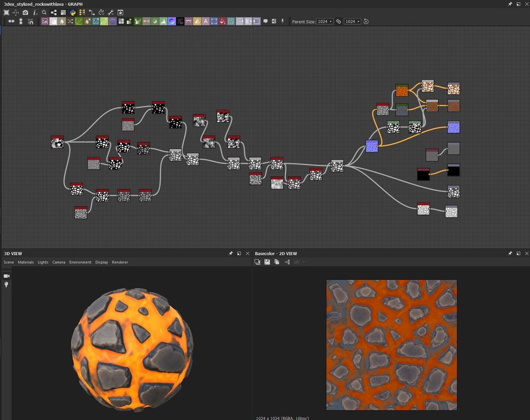The width and height of the screenshot is (530, 420).
Task: Add a Blend node from toolbar
Action: coord(53,21)
